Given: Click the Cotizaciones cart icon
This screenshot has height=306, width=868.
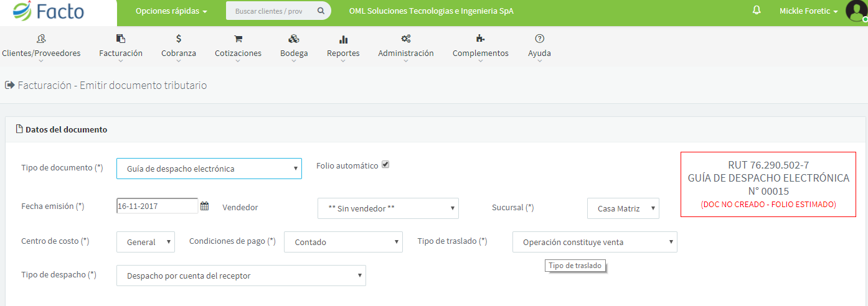Looking at the screenshot, I should coord(238,39).
